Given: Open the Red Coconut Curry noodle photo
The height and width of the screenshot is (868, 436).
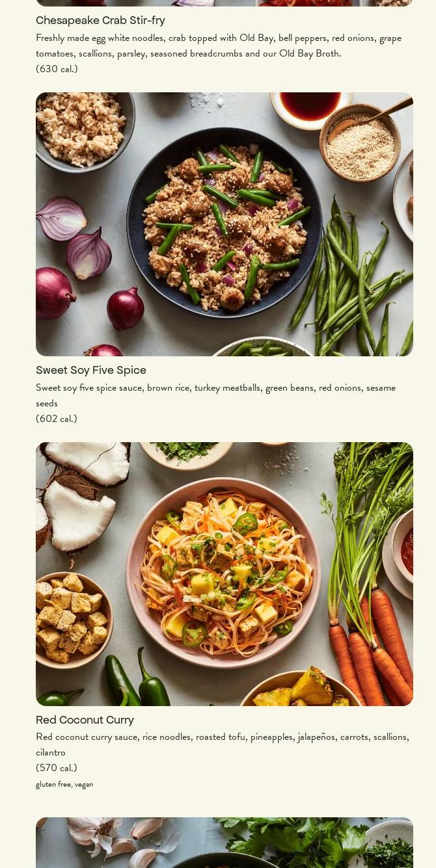Looking at the screenshot, I should (225, 574).
